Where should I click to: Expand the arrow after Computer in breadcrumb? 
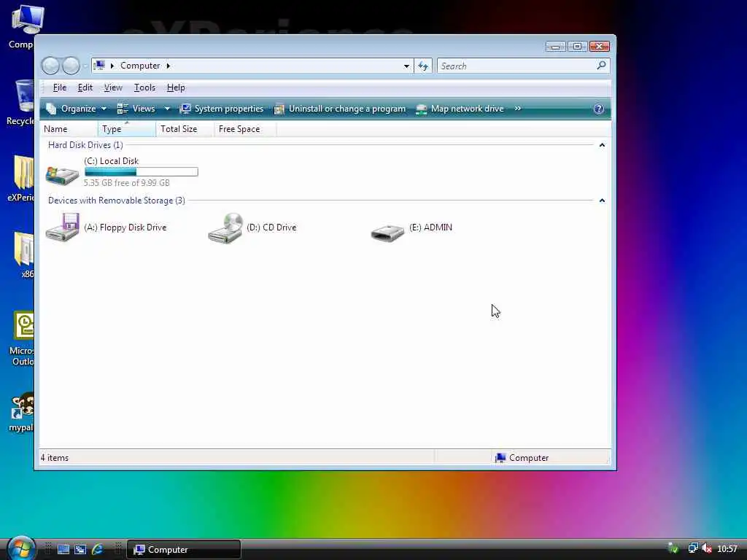click(x=169, y=66)
